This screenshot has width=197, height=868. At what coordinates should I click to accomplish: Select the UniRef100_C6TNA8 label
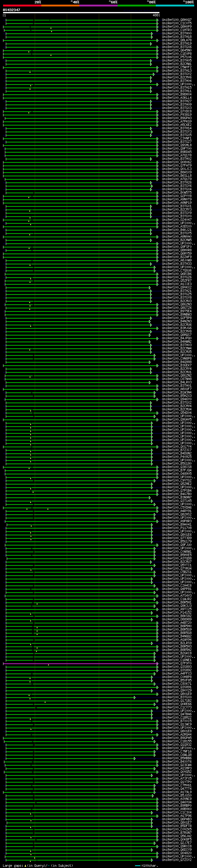pyautogui.click(x=177, y=379)
